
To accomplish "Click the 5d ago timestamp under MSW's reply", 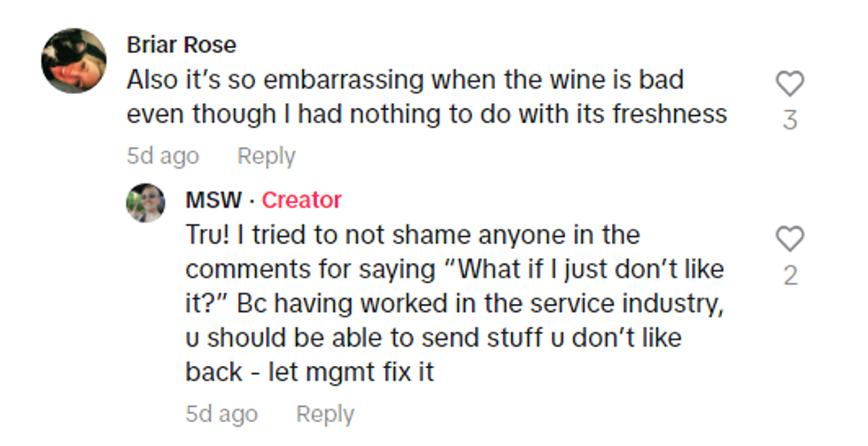I will coord(221,414).
